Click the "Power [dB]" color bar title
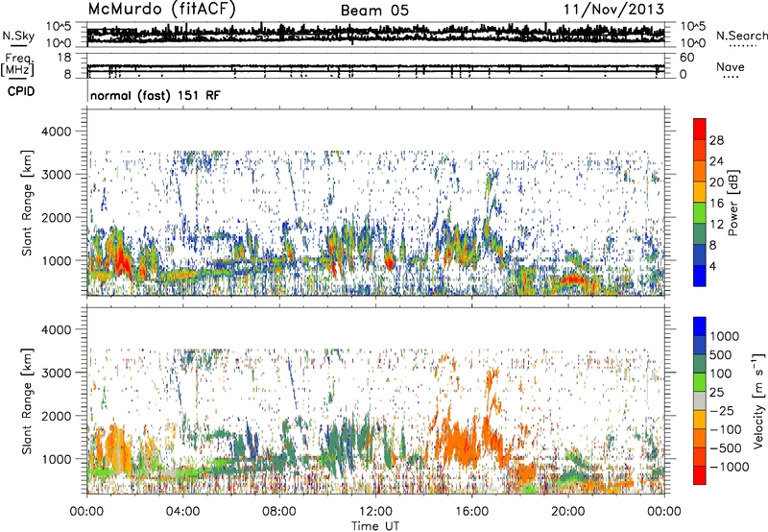Screen dimensions: 768x532 732,203
